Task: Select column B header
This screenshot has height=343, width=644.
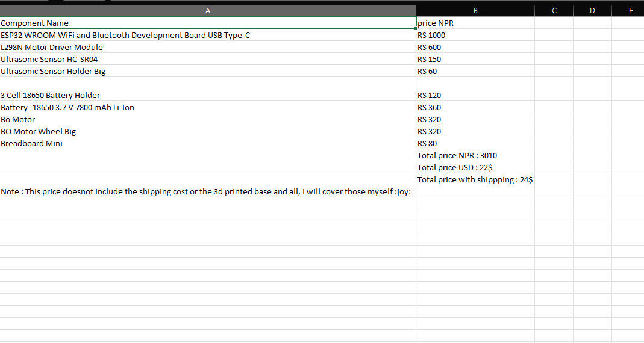Action: point(475,10)
